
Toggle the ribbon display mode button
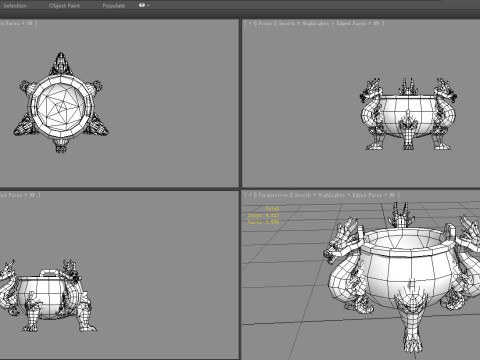tap(142, 5)
